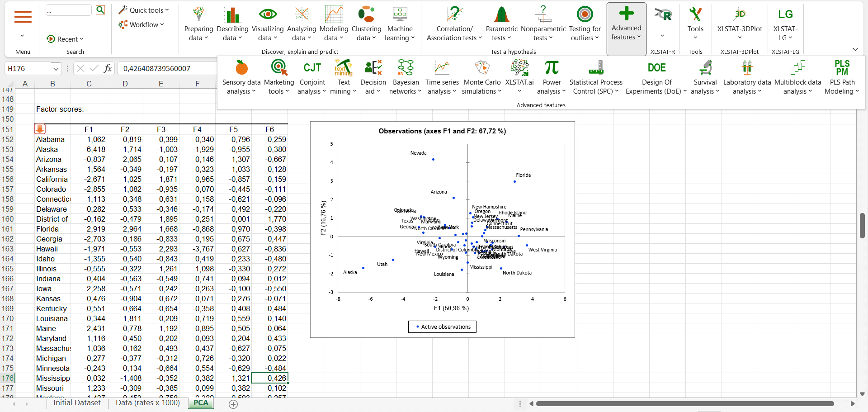Click the search magnifier icon
Screen dimensions: 868x412
click(100, 10)
